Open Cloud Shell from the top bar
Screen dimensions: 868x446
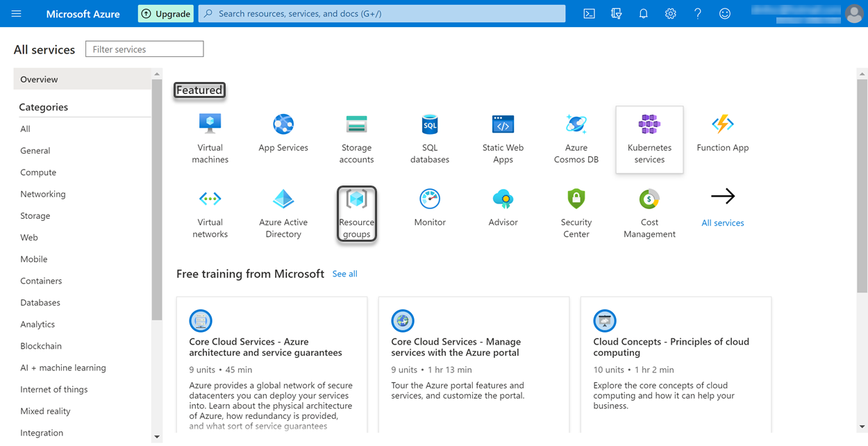(x=589, y=14)
